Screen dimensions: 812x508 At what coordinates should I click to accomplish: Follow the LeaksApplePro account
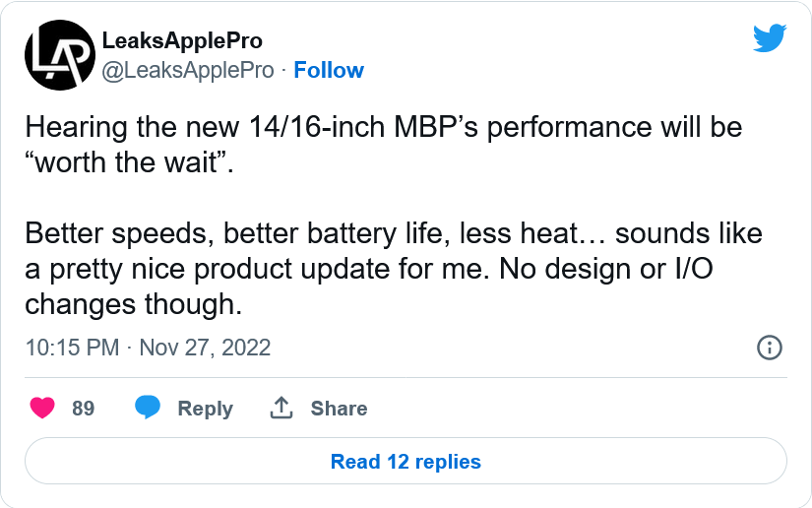pos(329,70)
